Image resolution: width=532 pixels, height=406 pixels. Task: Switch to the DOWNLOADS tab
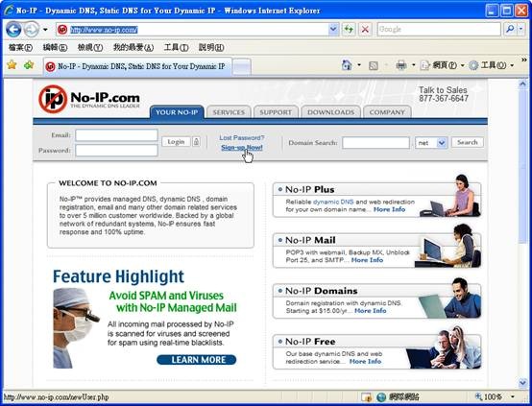pos(330,112)
